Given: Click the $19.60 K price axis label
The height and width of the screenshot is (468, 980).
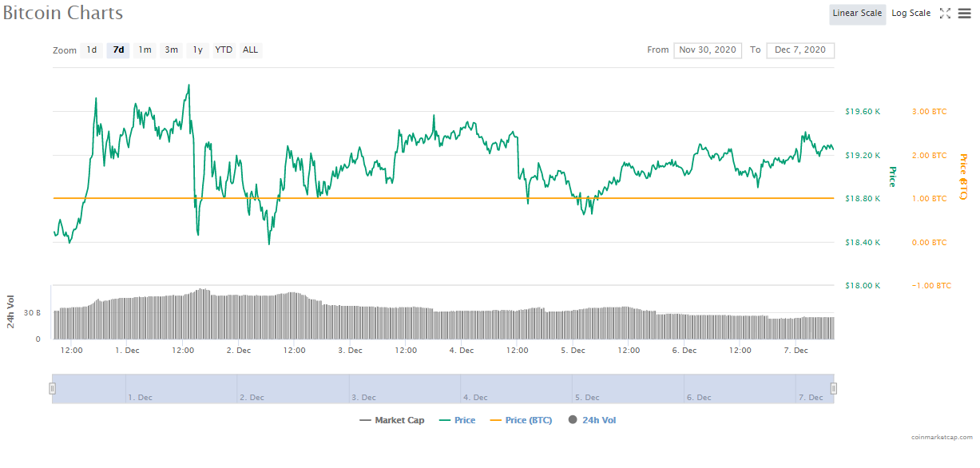Looking at the screenshot, I should pyautogui.click(x=863, y=112).
